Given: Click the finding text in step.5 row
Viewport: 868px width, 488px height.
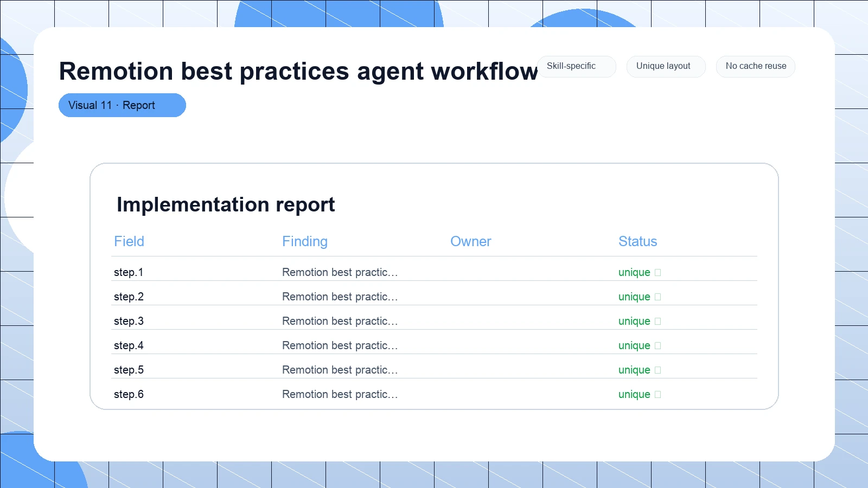Looking at the screenshot, I should click(x=340, y=370).
